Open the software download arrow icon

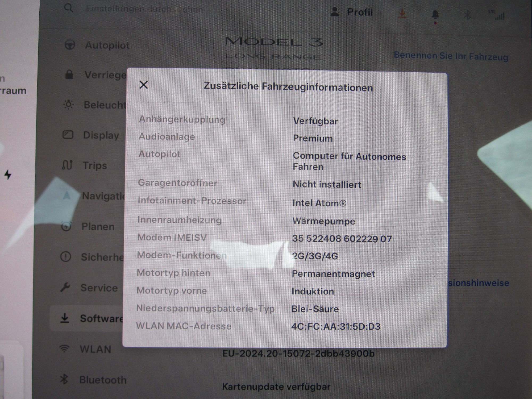coord(402,13)
